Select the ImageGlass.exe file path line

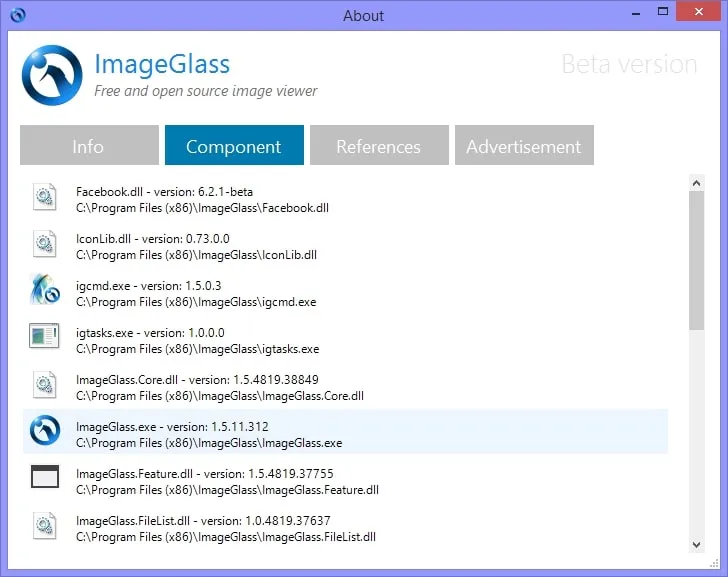click(x=209, y=443)
